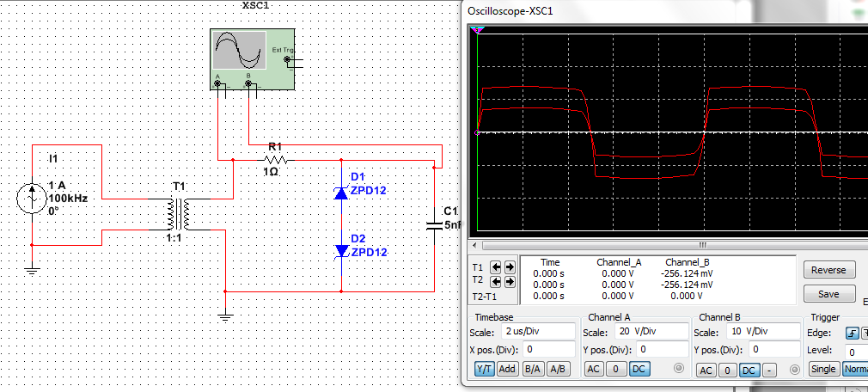
Task: Click oscilloscope channel A terminal
Action: click(217, 84)
